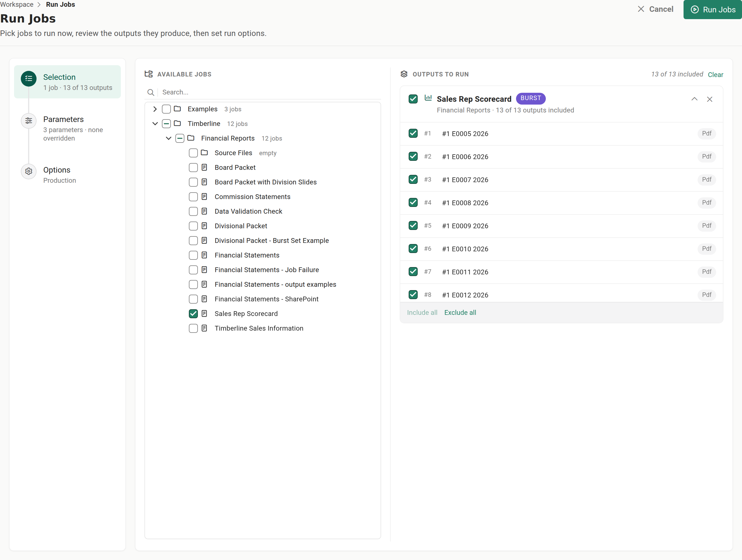The height and width of the screenshot is (560, 742).
Task: Click the Available Jobs tree icon
Action: coord(149,74)
